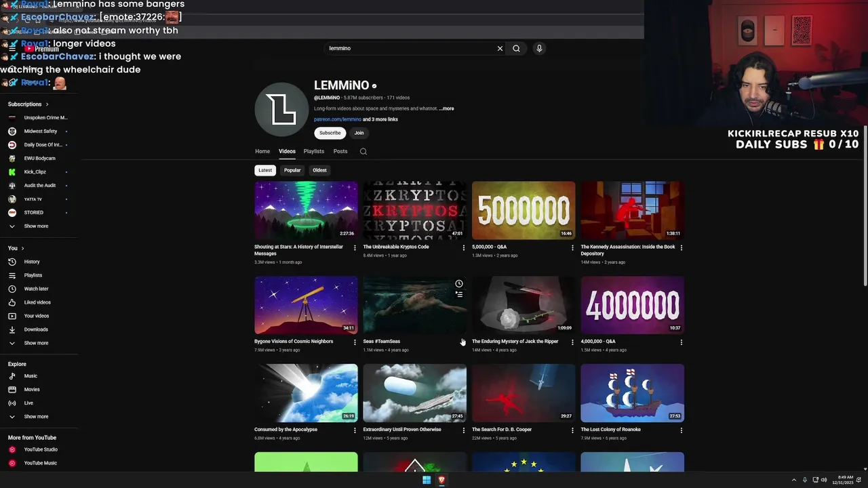Clear the lemmino search text
The height and width of the screenshot is (488, 868).
coord(500,48)
